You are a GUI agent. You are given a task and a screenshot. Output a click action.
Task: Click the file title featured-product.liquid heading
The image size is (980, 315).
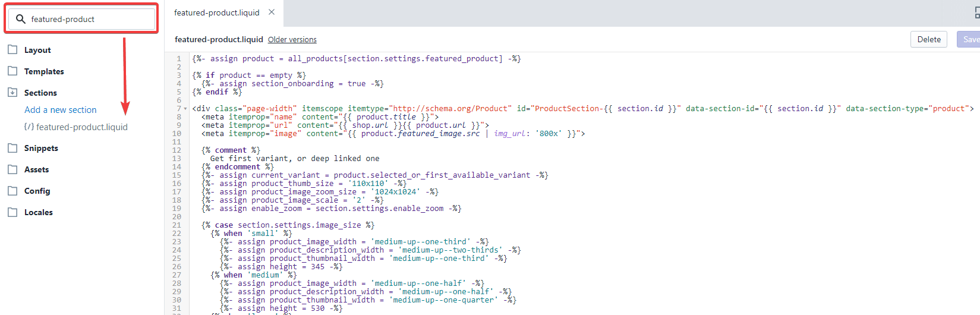point(219,40)
